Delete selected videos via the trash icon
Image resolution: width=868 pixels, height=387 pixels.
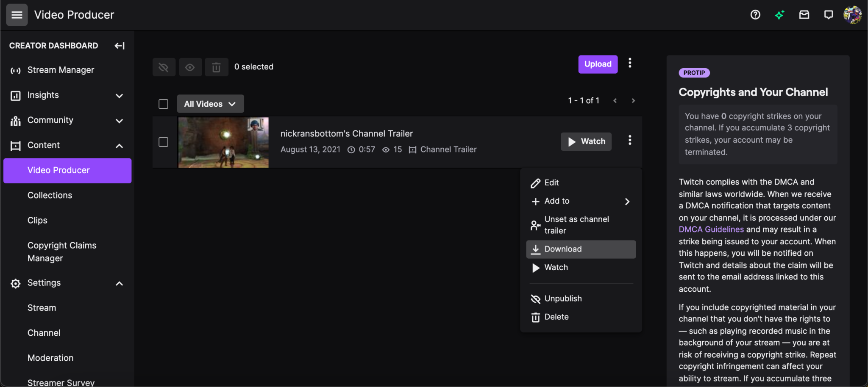click(x=216, y=67)
